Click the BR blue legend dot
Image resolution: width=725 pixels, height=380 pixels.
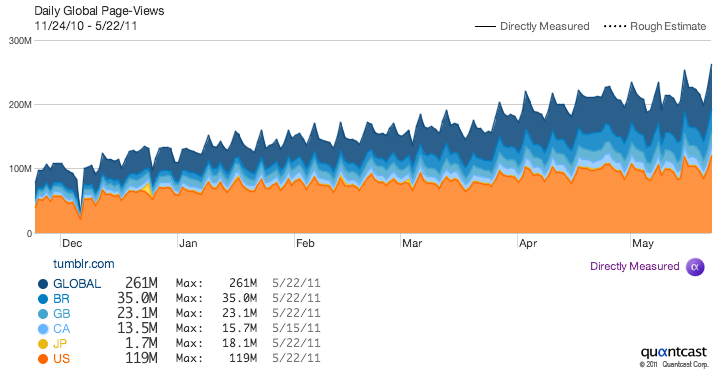43,299
